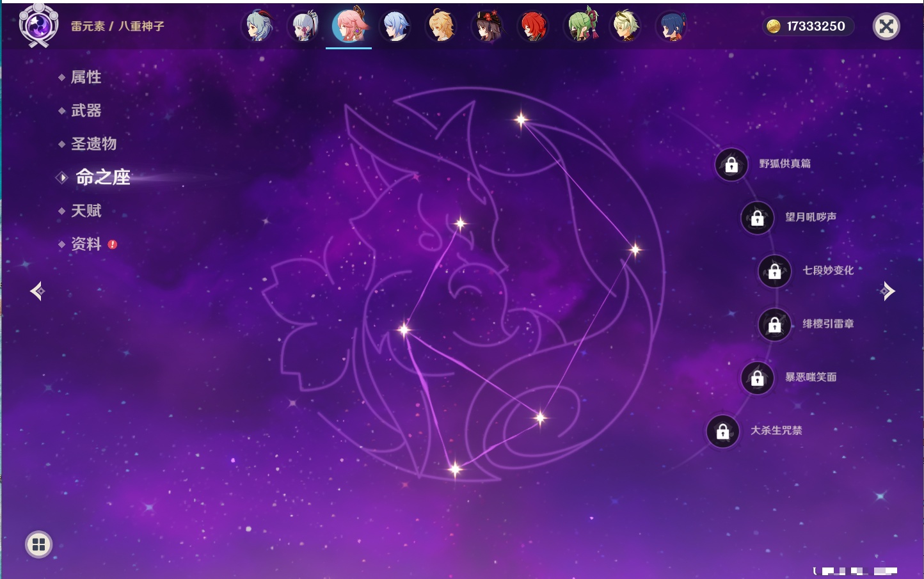Image resolution: width=924 pixels, height=579 pixels.
Task: Close the character screen with X
Action: (886, 26)
